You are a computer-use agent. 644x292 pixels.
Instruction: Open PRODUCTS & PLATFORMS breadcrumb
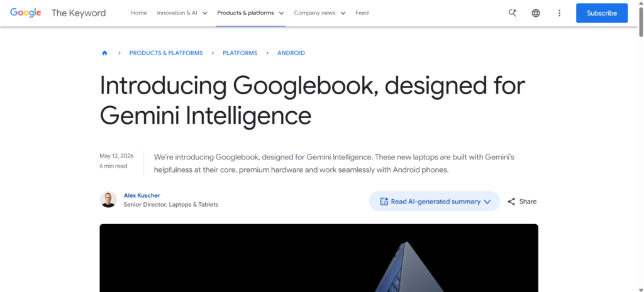[x=166, y=53]
